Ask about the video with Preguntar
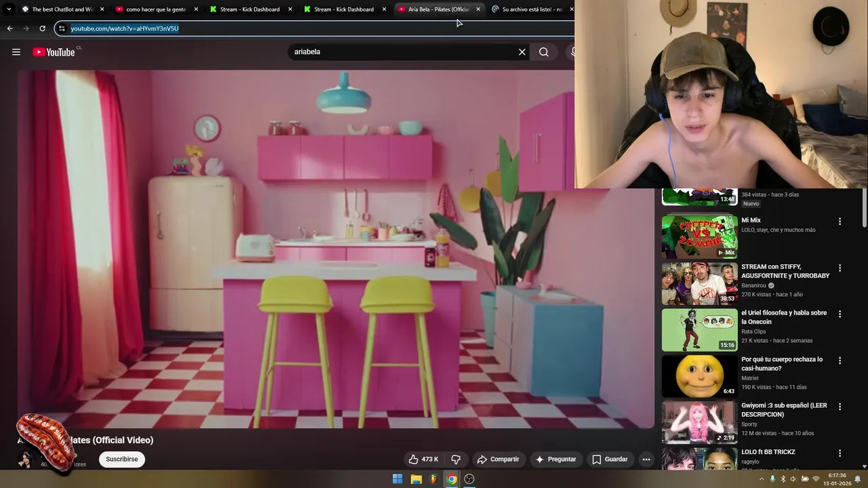 pos(555,460)
